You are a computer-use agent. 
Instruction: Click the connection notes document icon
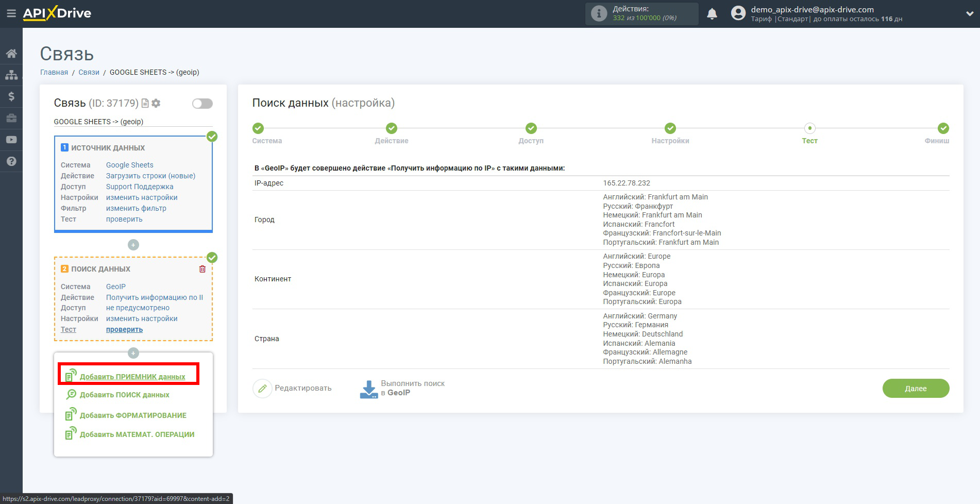pyautogui.click(x=145, y=103)
